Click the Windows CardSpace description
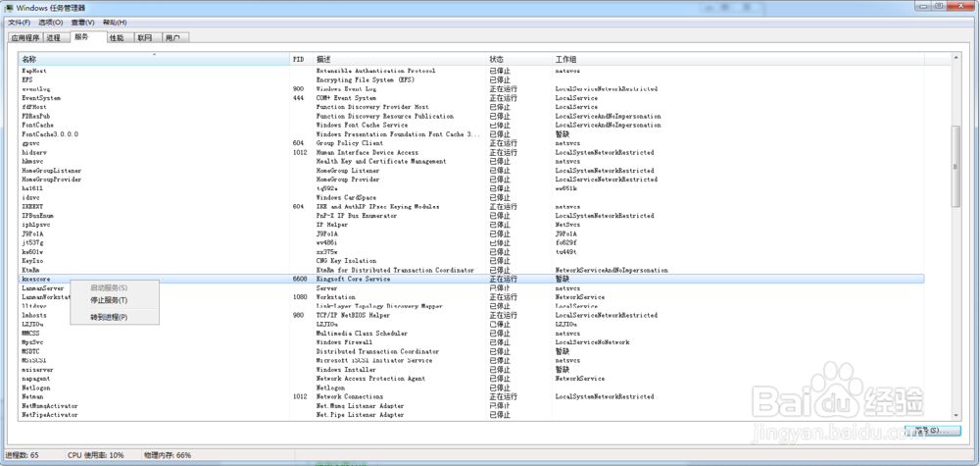 pos(346,197)
